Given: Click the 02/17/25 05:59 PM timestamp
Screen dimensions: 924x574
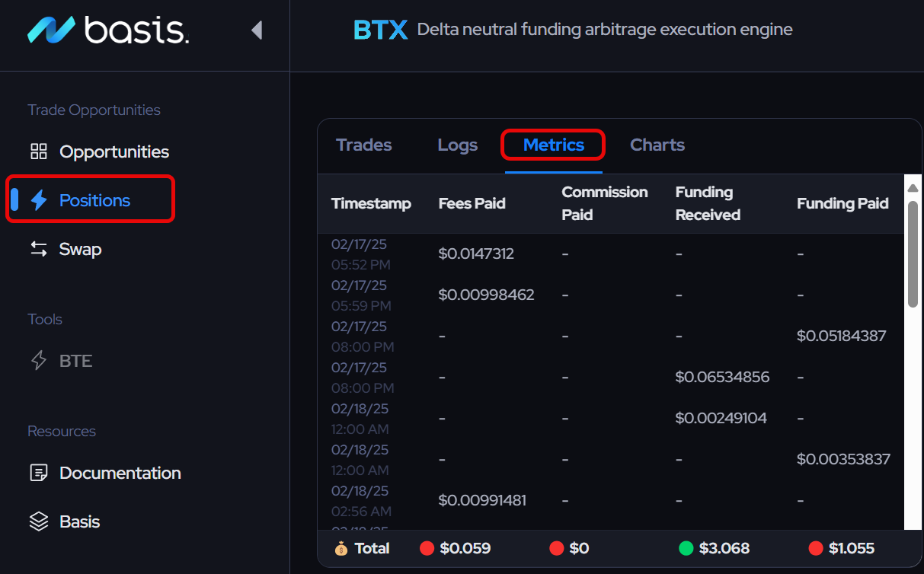Looking at the screenshot, I should point(361,295).
